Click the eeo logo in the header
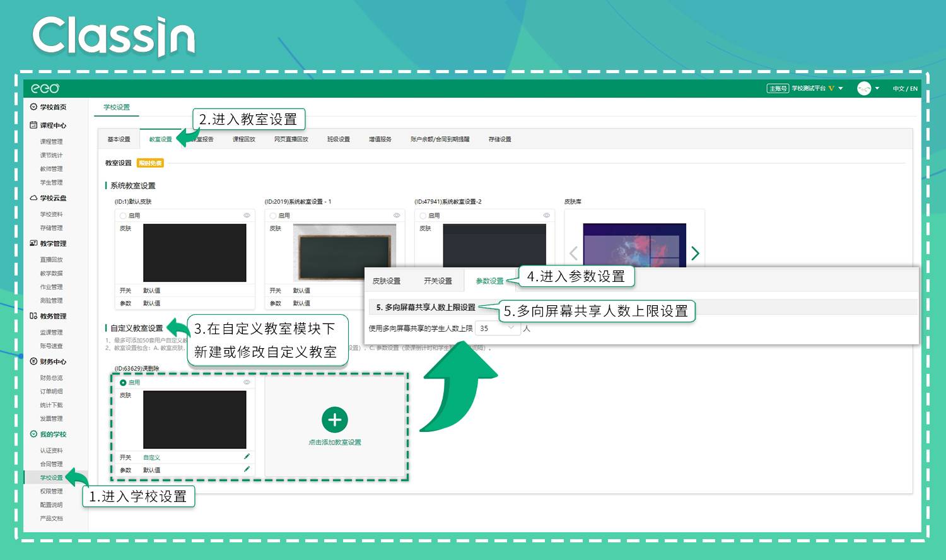The height and width of the screenshot is (560, 946). coord(45,88)
